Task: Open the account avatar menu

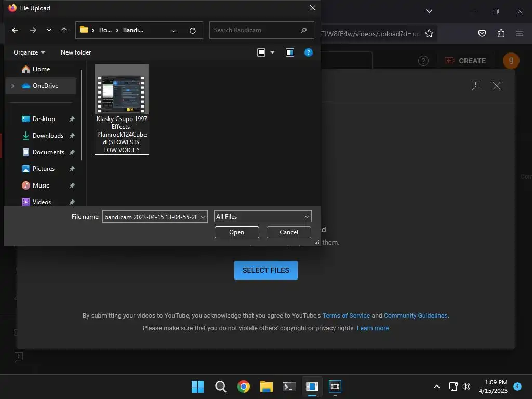Action: (x=511, y=61)
